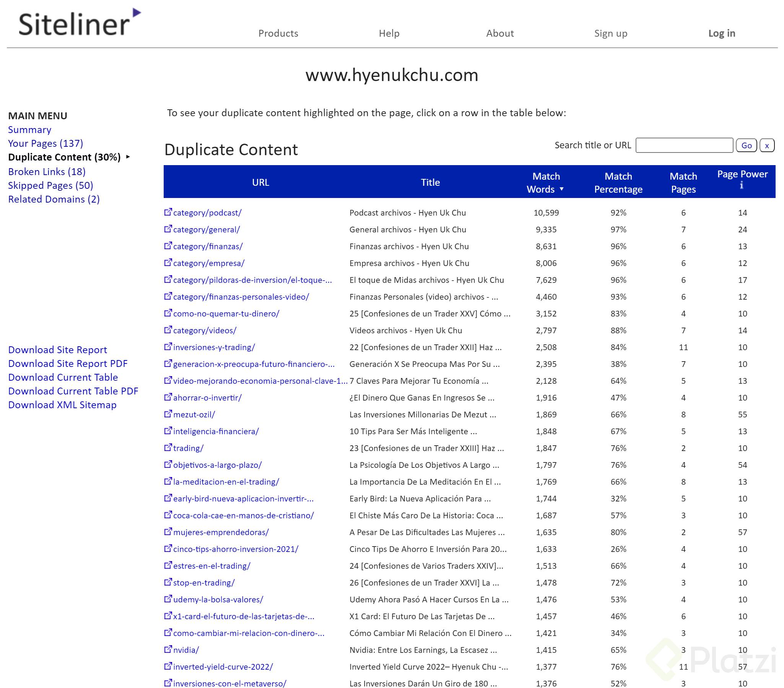This screenshot has height=688, width=784.
Task: Select title 'Nvidia: Entre Los Earnings, La Escasez ...'
Action: point(423,650)
